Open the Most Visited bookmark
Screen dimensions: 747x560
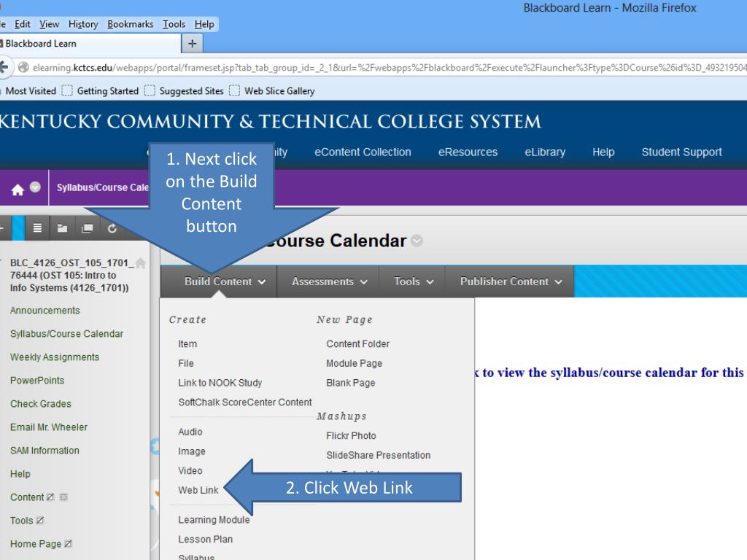click(x=31, y=91)
